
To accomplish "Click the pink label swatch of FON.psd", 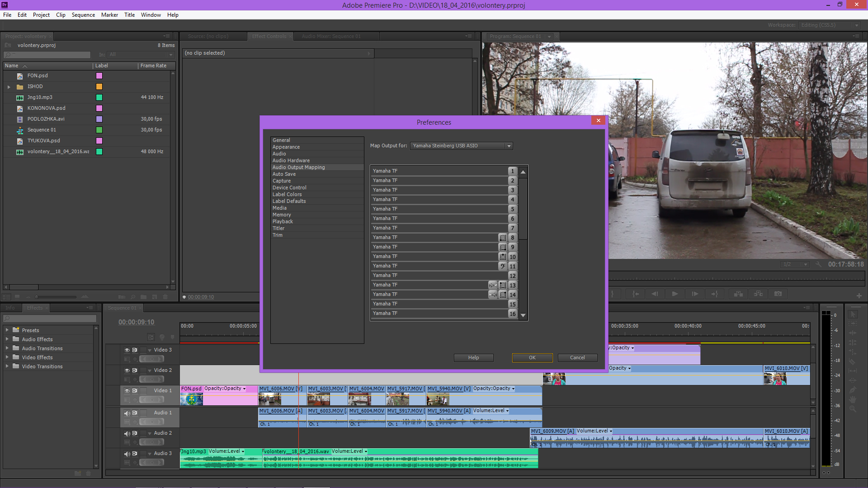I will tap(99, 76).
